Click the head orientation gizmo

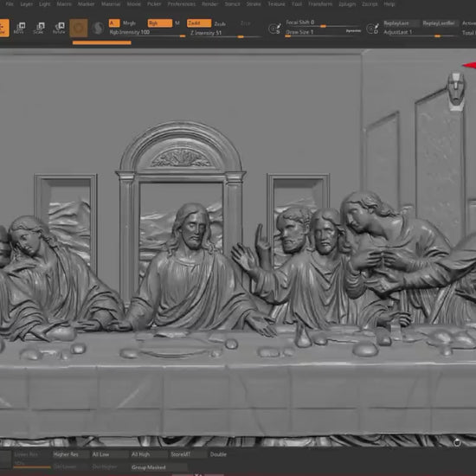pos(455,91)
